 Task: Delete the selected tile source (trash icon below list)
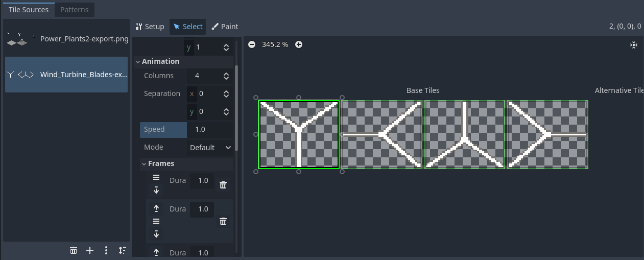[x=74, y=250]
